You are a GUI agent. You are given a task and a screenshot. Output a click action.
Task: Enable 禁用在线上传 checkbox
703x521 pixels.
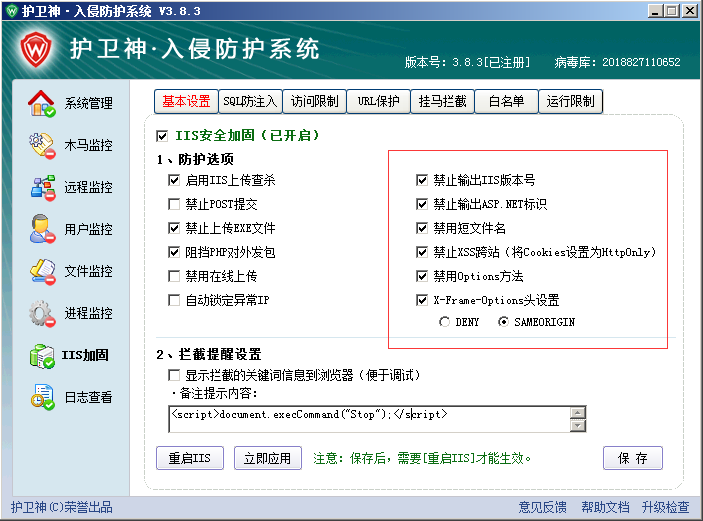[x=174, y=276]
